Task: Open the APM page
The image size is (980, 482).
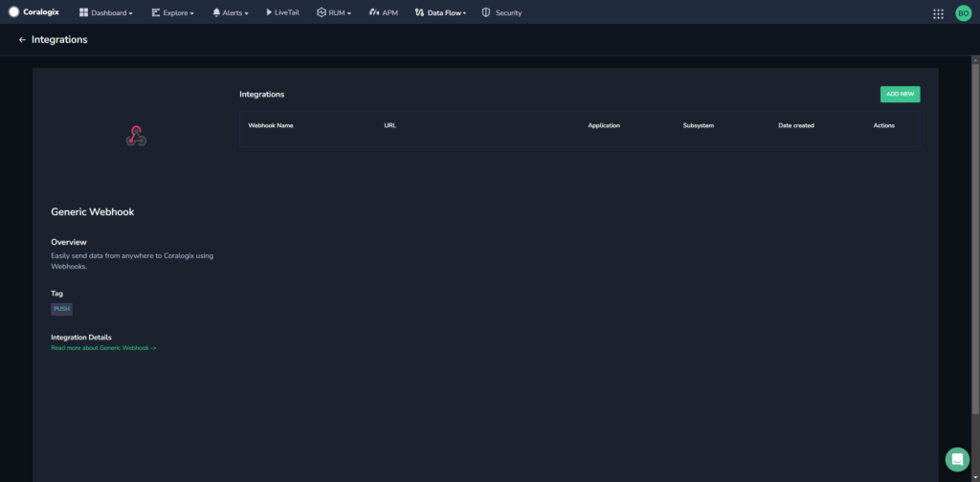Action: pyautogui.click(x=383, y=12)
